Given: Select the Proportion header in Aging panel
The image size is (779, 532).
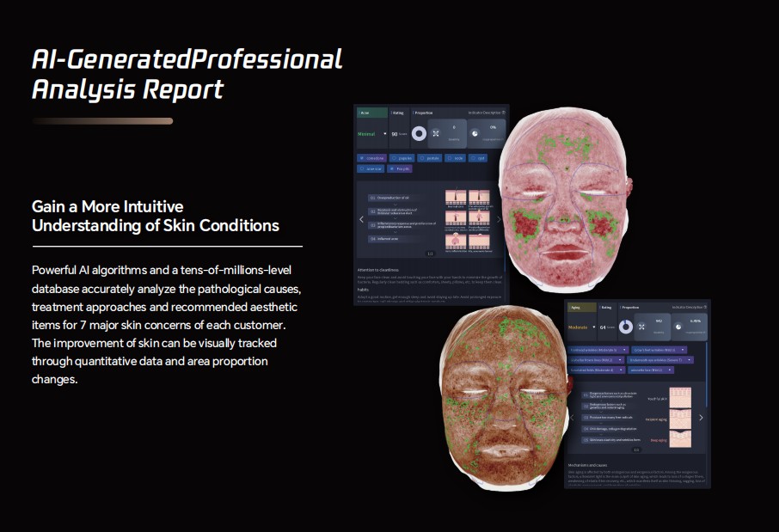Looking at the screenshot, I should (x=630, y=308).
